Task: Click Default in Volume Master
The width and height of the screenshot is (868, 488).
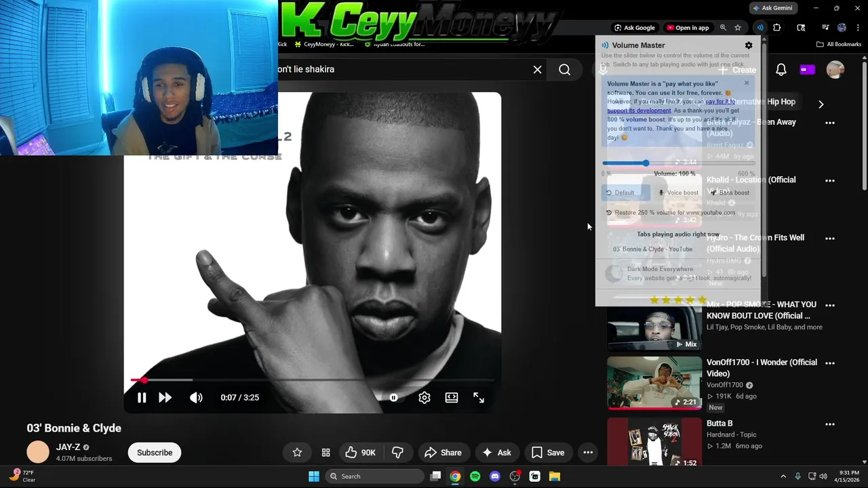Action: (625, 192)
